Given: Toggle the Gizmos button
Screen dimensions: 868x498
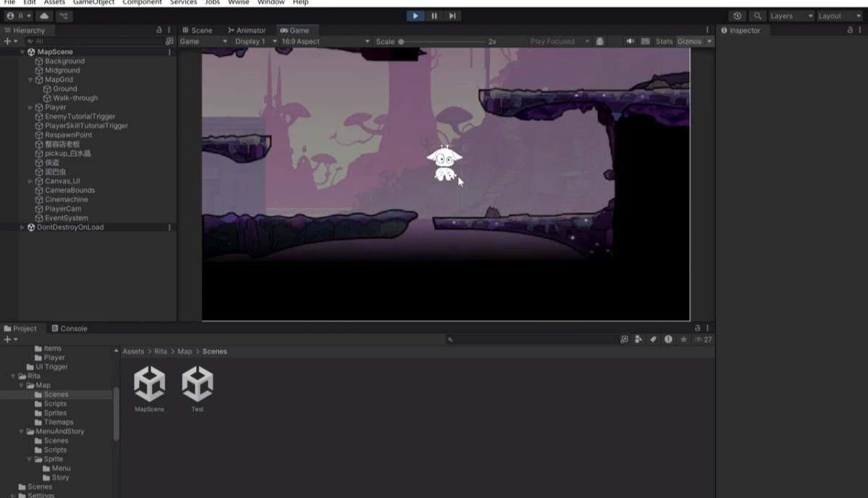Looking at the screenshot, I should coord(689,42).
